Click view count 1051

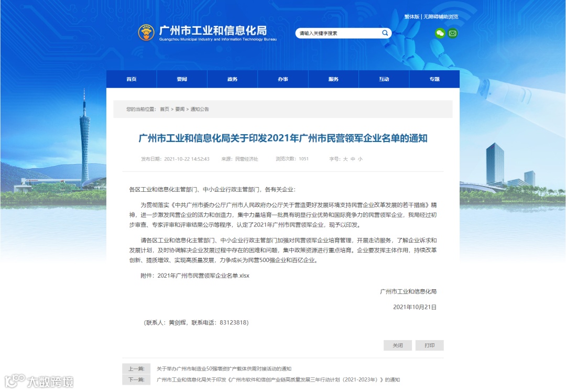point(303,159)
